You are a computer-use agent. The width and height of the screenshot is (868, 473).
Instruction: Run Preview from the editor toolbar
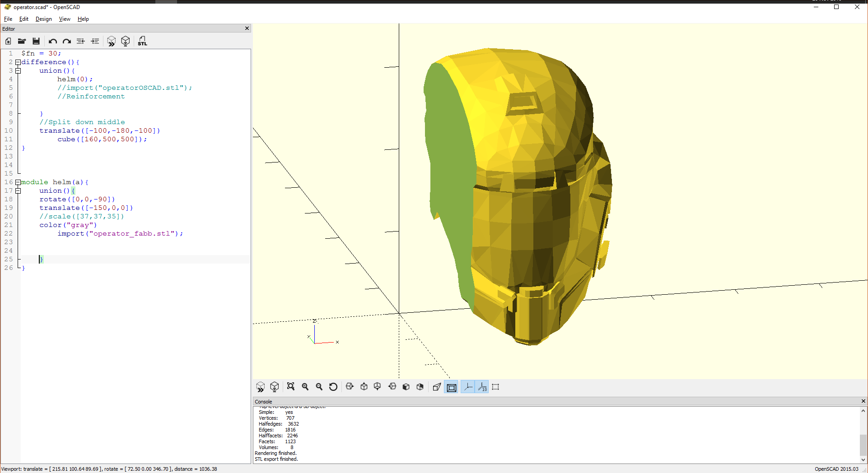112,41
